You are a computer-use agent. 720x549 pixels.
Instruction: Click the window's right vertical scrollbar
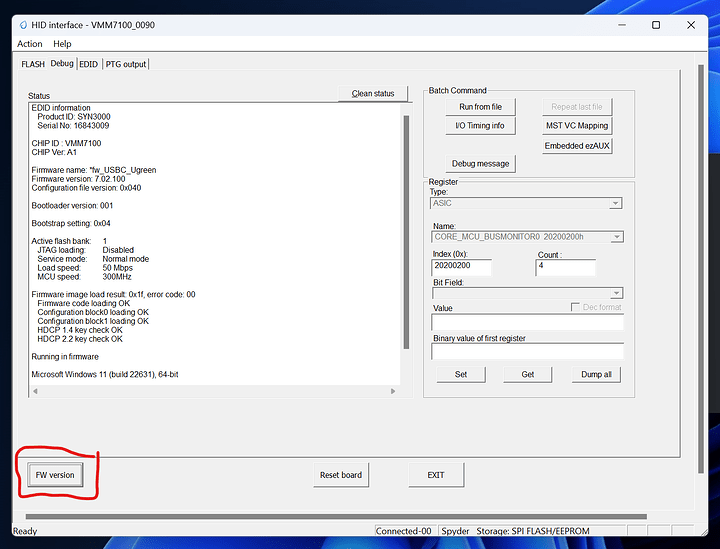coord(701,269)
